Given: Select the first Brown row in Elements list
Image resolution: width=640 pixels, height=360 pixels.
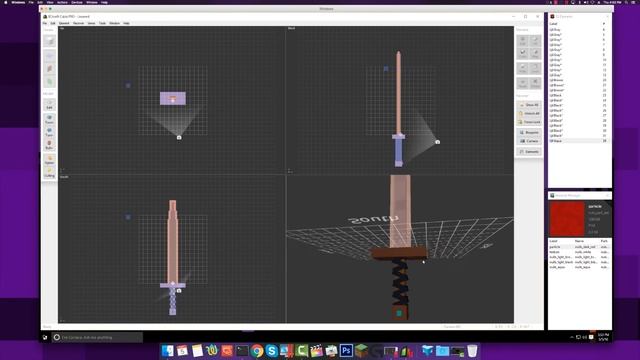Looking at the screenshot, I should coord(578,80).
